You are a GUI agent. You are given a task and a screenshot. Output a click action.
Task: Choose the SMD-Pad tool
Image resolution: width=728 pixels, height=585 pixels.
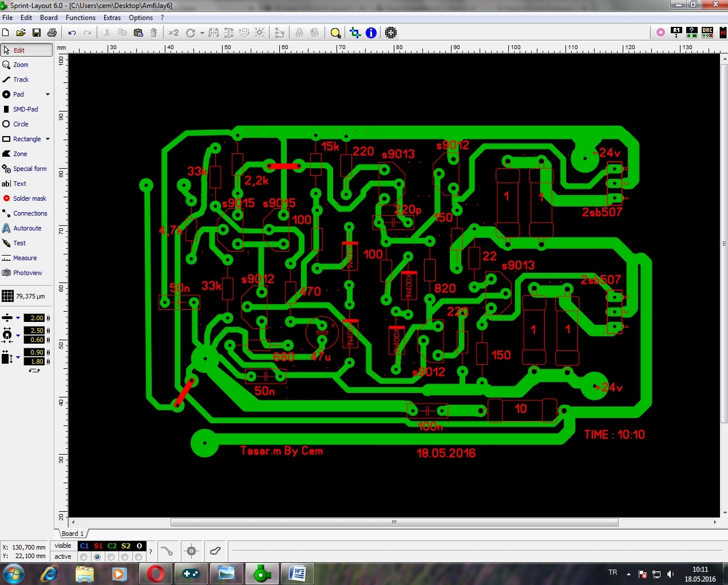click(x=25, y=109)
